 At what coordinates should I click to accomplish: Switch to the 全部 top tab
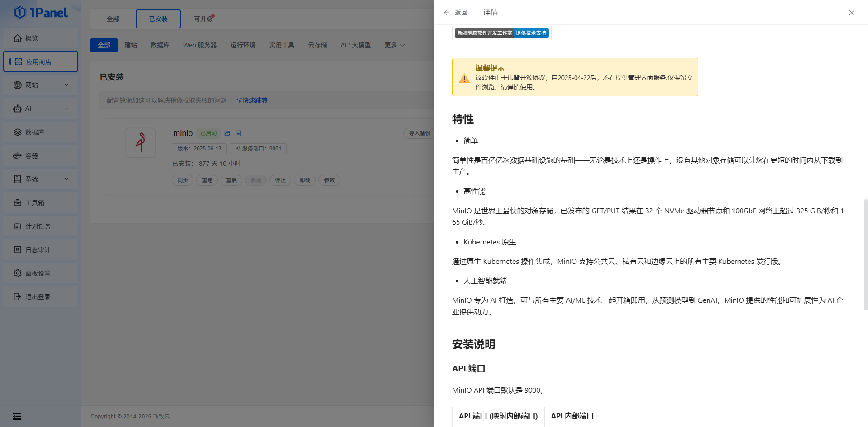click(113, 19)
